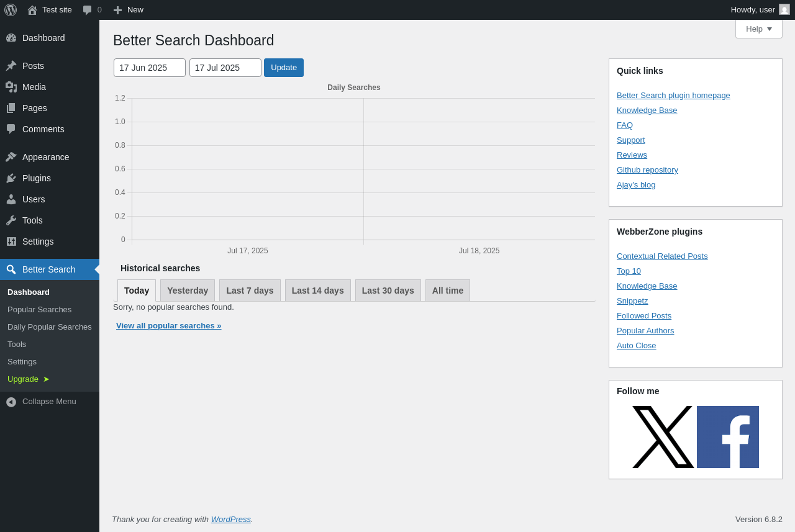Open the Top 10 plugin link
This screenshot has height=532, width=795.
[x=629, y=271]
